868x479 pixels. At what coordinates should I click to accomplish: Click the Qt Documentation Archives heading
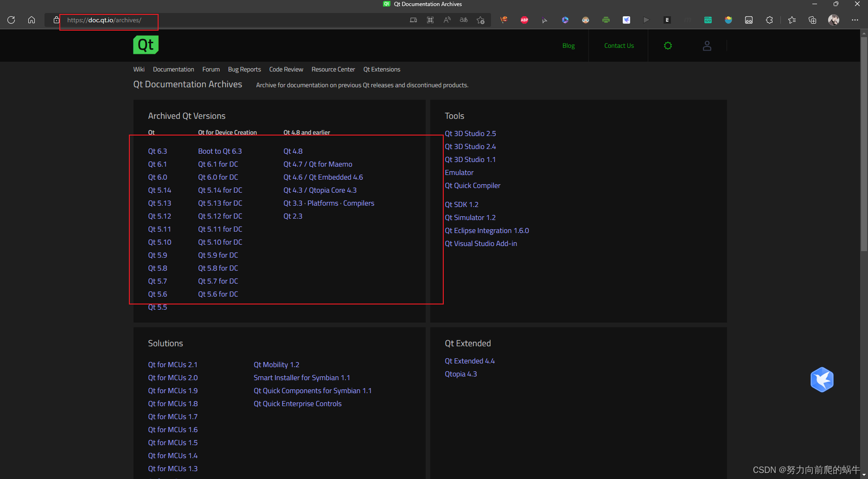pyautogui.click(x=188, y=84)
